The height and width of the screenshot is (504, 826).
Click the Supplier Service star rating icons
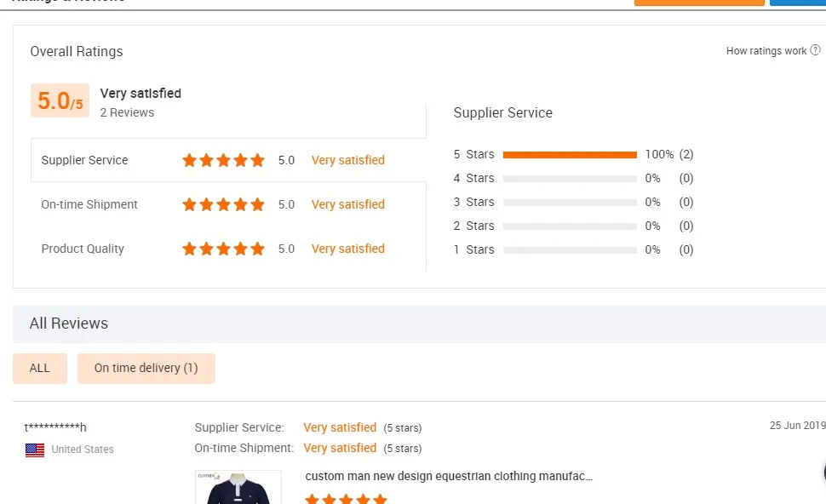pos(223,160)
